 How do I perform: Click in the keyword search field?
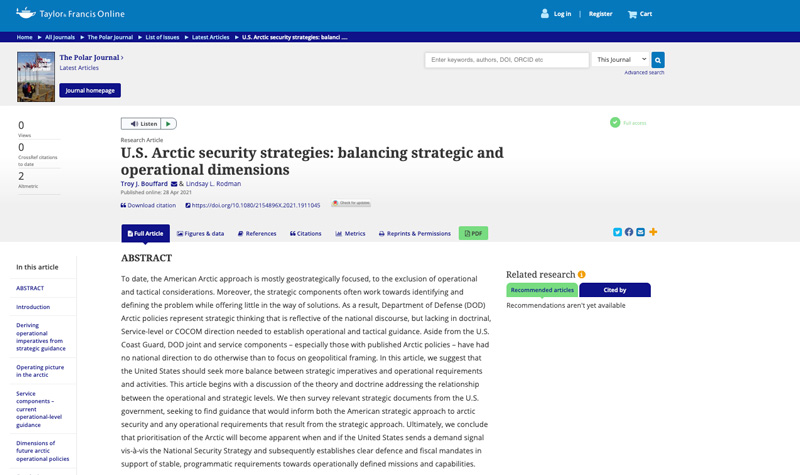coord(506,60)
